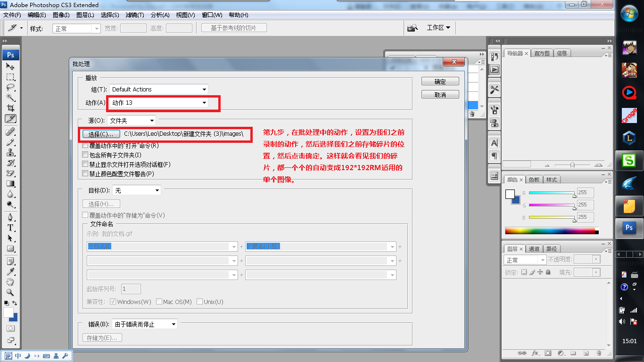The width and height of the screenshot is (644, 362).
Task: Open the Character panel icon
Action: pos(494,143)
